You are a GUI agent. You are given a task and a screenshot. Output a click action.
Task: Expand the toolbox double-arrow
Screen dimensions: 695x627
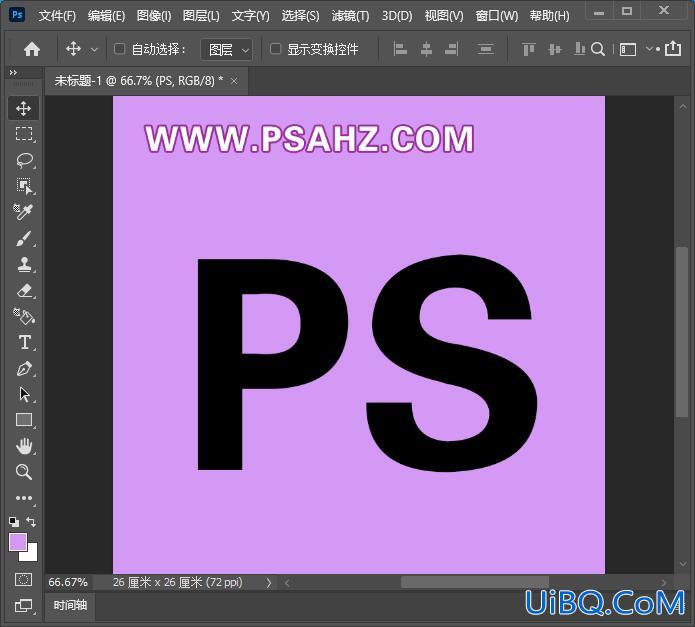13,72
